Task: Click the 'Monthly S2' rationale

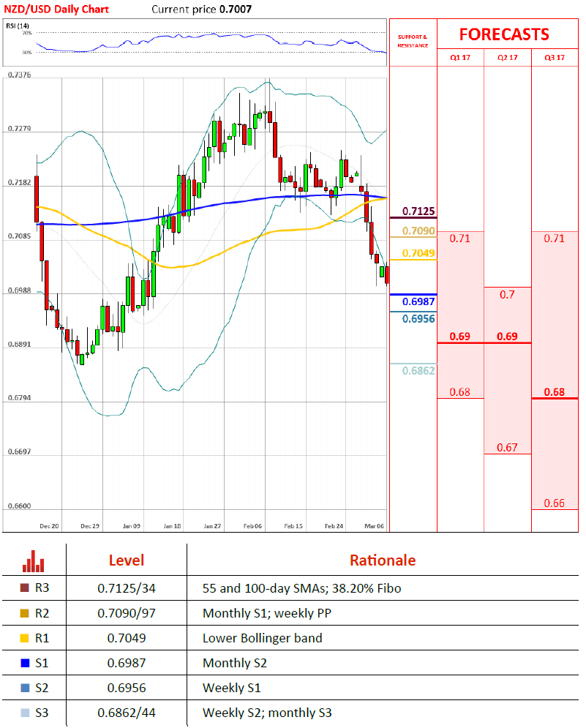Action: pos(235,663)
